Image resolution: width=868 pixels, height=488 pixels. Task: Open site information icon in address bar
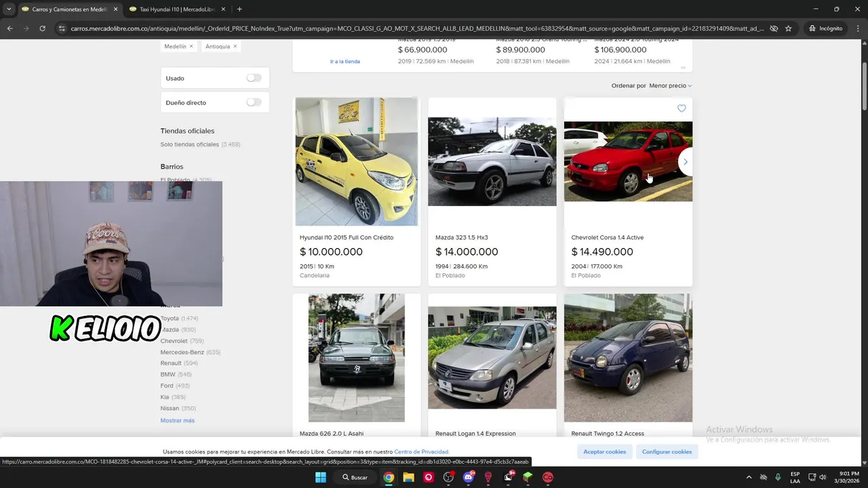[62, 28]
